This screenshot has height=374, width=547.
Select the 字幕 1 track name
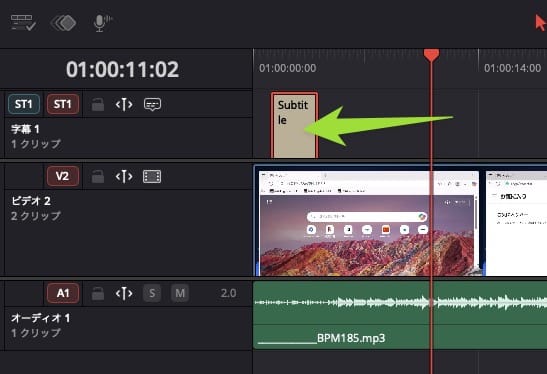click(25, 129)
